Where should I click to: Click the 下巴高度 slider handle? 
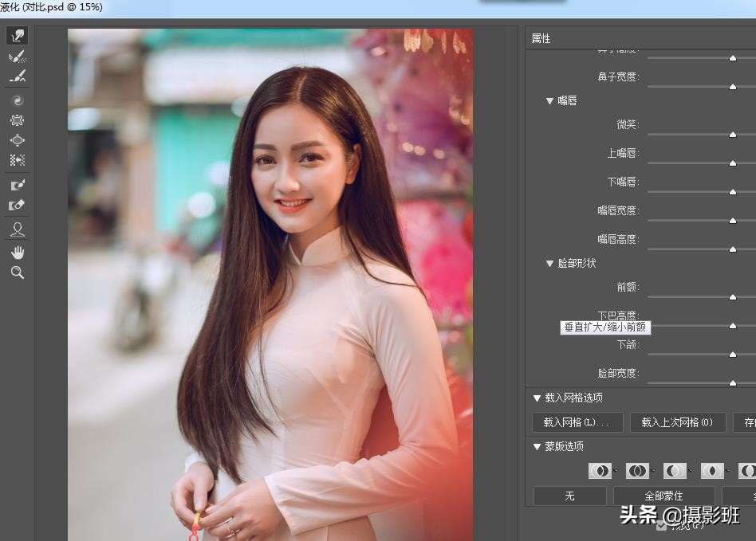point(733,326)
